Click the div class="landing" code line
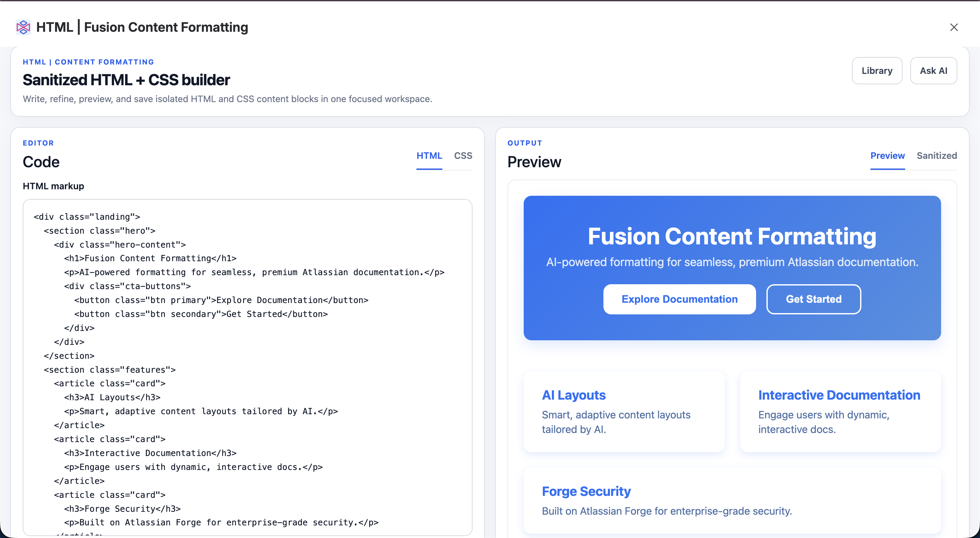The width and height of the screenshot is (980, 538). pos(87,217)
